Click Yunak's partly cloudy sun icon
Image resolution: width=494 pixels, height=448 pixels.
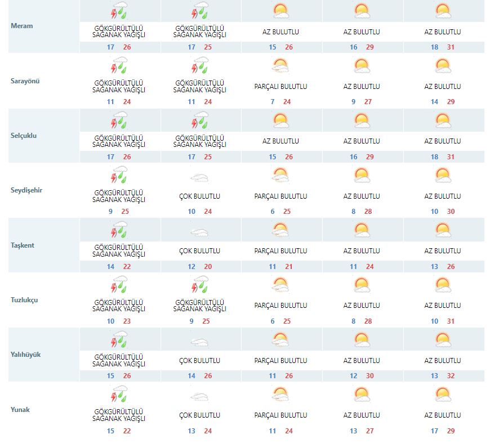pyautogui.click(x=281, y=395)
